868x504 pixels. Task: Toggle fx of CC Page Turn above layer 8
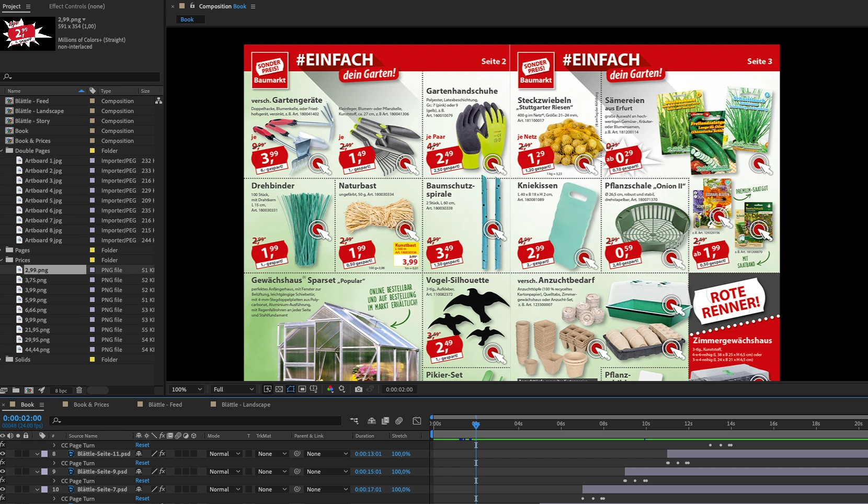tap(3, 445)
